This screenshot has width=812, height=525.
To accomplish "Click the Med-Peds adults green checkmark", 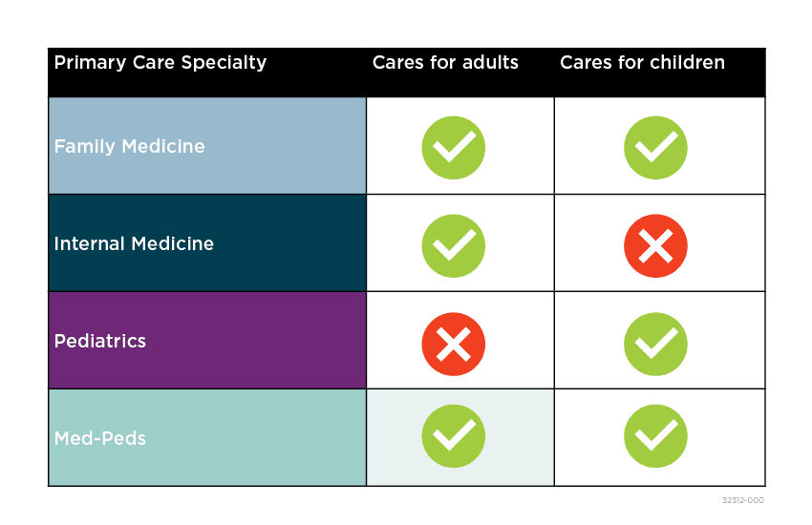I will pos(454,436).
